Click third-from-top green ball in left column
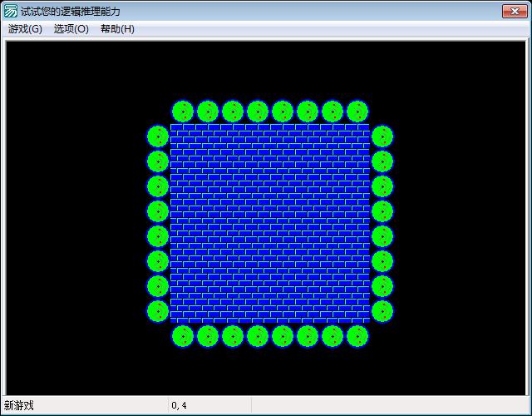532x416 pixels. [158, 186]
